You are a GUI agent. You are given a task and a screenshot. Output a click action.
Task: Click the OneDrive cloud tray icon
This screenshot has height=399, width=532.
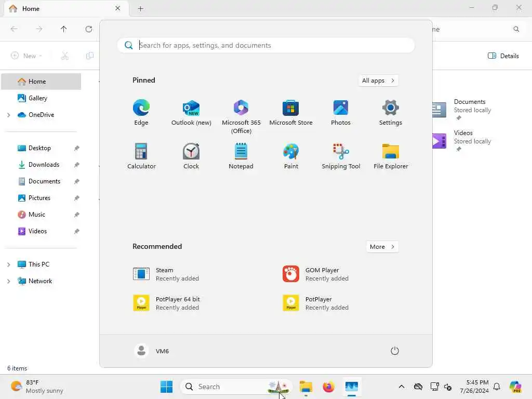click(418, 387)
